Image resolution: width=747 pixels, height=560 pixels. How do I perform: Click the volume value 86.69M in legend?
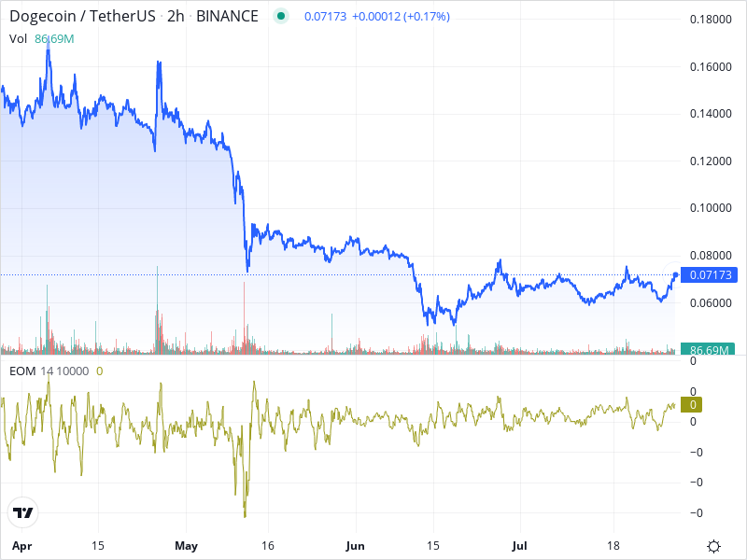[x=54, y=39]
